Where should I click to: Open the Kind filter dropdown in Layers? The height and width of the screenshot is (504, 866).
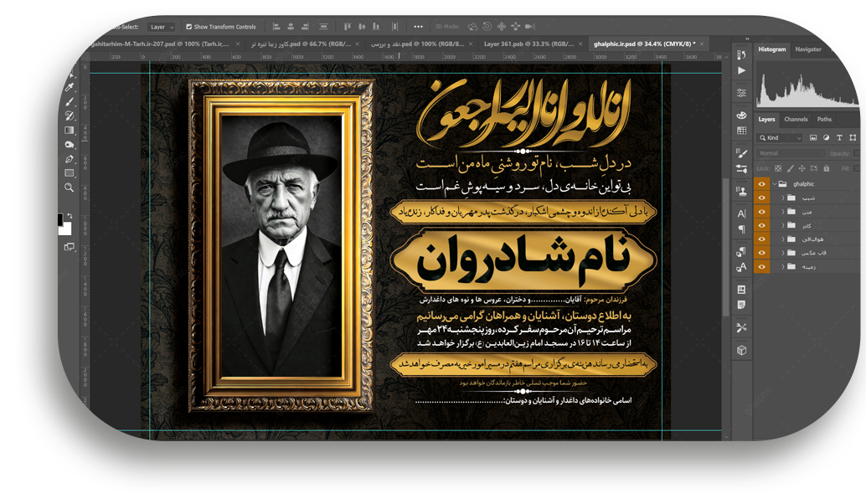(x=781, y=137)
